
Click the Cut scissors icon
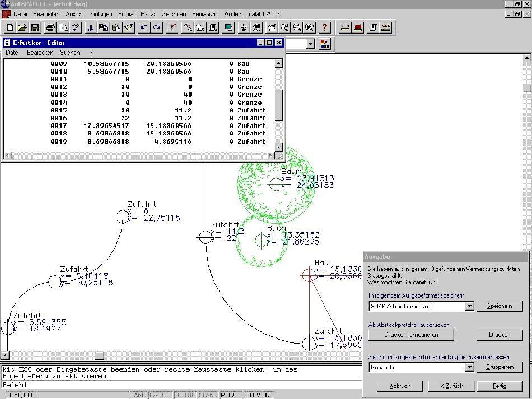click(90, 27)
